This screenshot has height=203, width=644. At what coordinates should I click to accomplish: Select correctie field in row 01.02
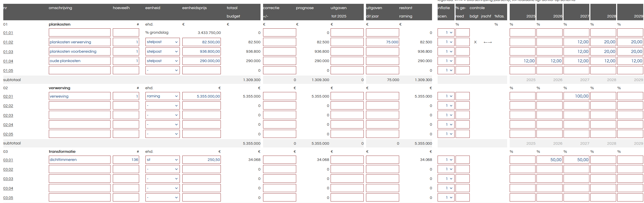[x=279, y=42]
